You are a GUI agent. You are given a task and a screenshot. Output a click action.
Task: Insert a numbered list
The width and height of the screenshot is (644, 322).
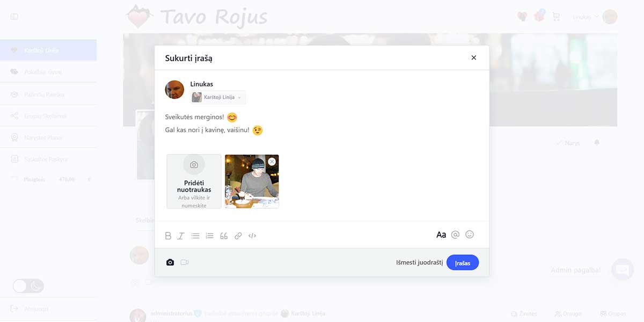click(210, 236)
